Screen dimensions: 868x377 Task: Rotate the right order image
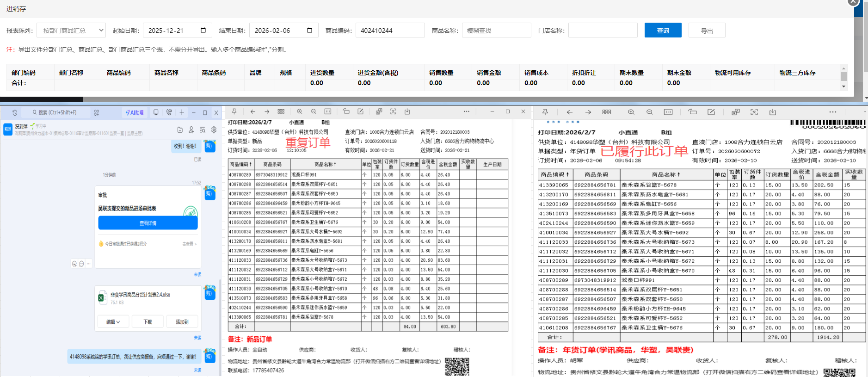point(692,112)
